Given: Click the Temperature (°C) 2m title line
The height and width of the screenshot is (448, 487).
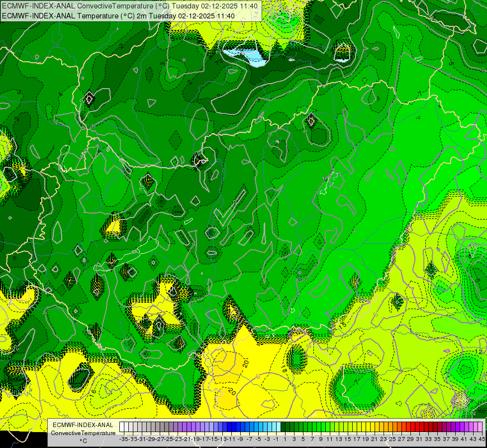Looking at the screenshot, I should click(118, 16).
